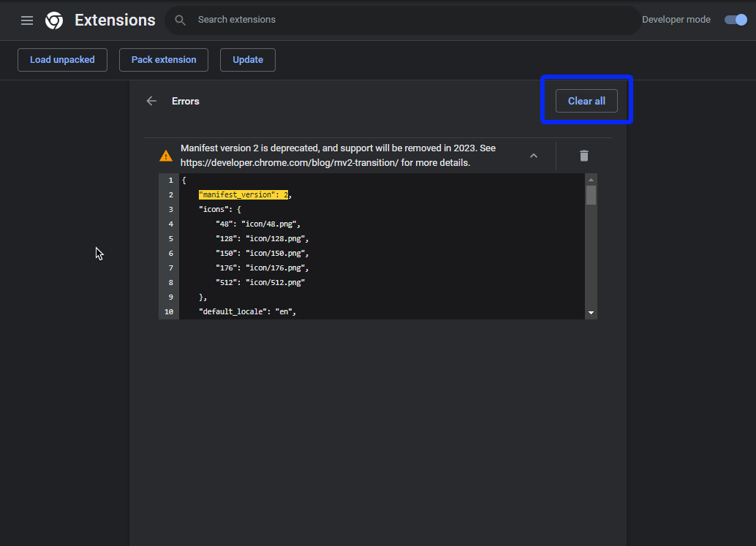Click the orange warning triangle icon

click(166, 156)
